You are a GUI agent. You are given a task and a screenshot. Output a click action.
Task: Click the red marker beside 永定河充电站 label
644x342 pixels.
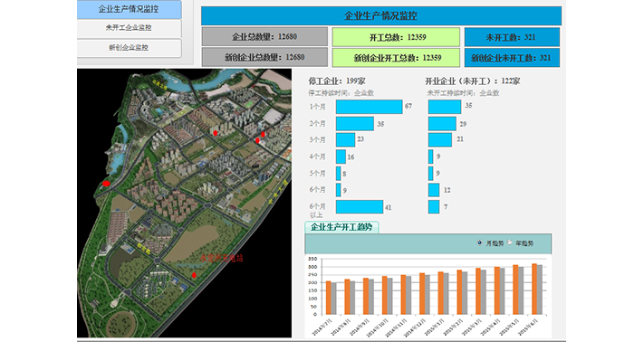(194, 275)
